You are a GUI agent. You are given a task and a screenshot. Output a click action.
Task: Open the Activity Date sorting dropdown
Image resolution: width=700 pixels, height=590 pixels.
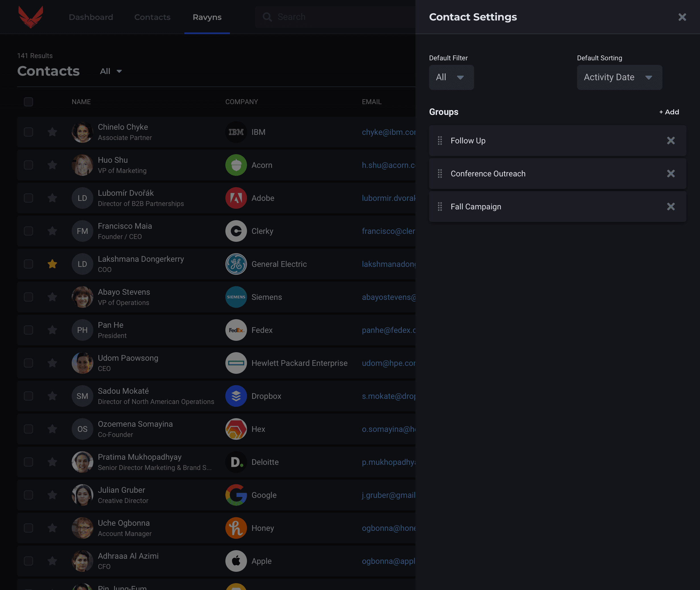pos(619,77)
